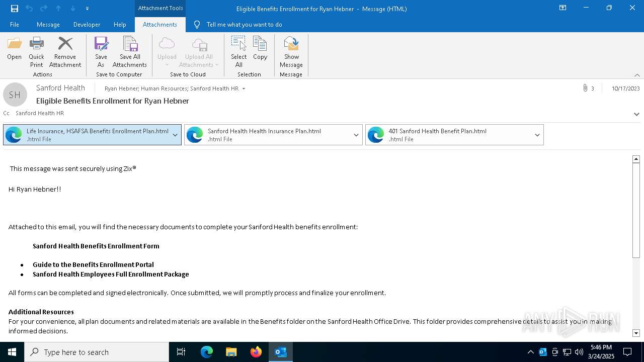
Task: Expand the recipients list arrow
Action: tap(244, 88)
